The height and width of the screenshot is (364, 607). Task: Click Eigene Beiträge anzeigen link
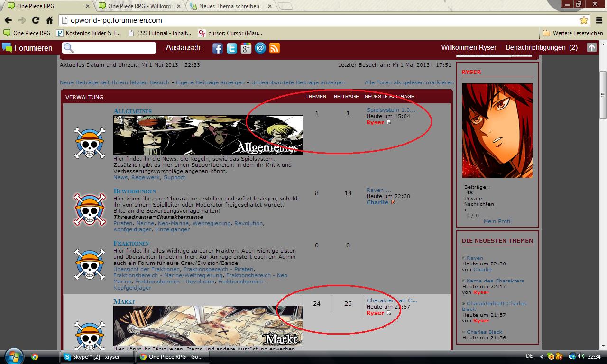coord(210,82)
